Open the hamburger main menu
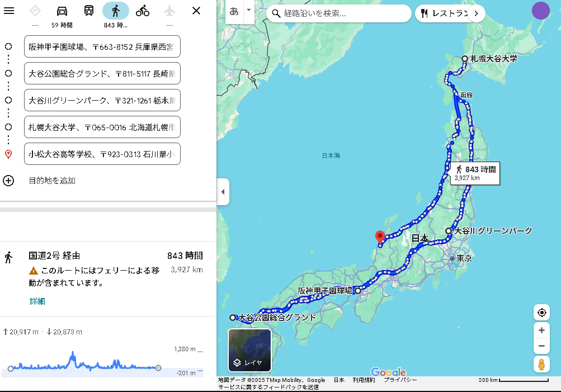The image size is (561, 392). click(9, 11)
